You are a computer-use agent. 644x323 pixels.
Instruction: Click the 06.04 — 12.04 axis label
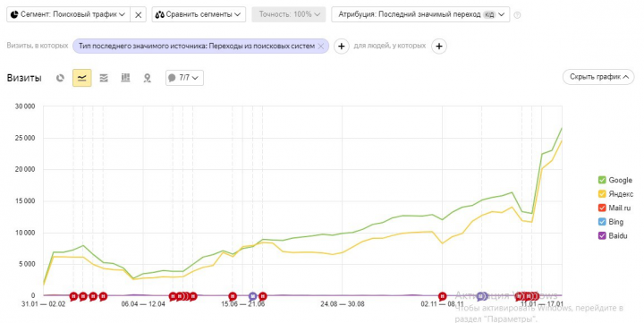(143, 304)
